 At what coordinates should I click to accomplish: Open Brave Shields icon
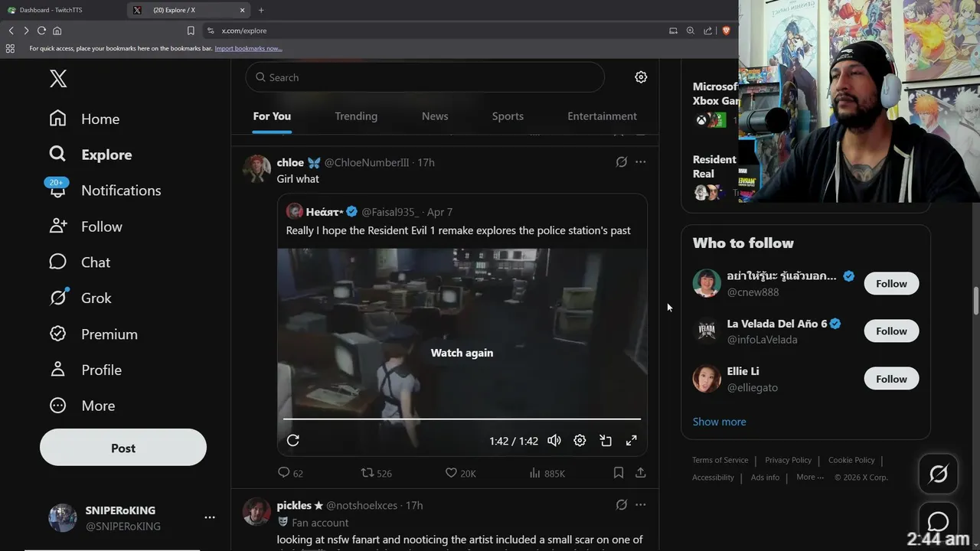tap(726, 31)
